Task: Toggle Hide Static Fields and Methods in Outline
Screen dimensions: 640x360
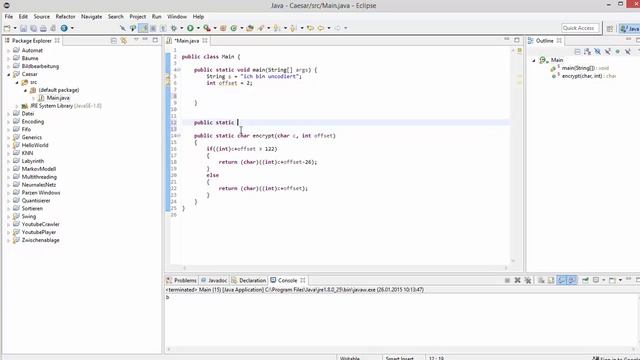Action: tap(608, 51)
